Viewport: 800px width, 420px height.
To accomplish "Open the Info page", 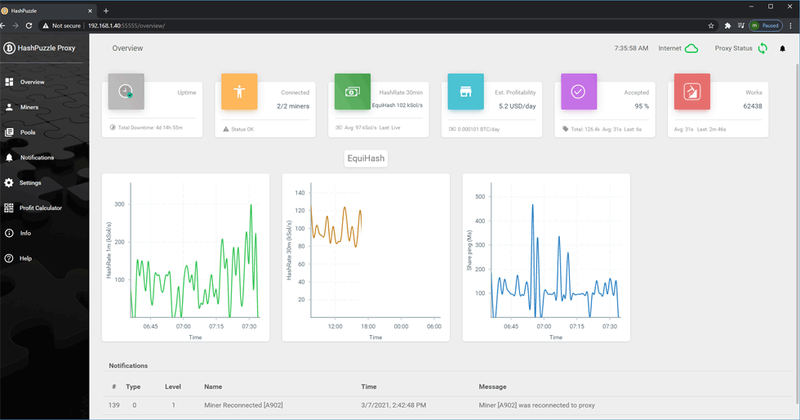I will tap(26, 233).
